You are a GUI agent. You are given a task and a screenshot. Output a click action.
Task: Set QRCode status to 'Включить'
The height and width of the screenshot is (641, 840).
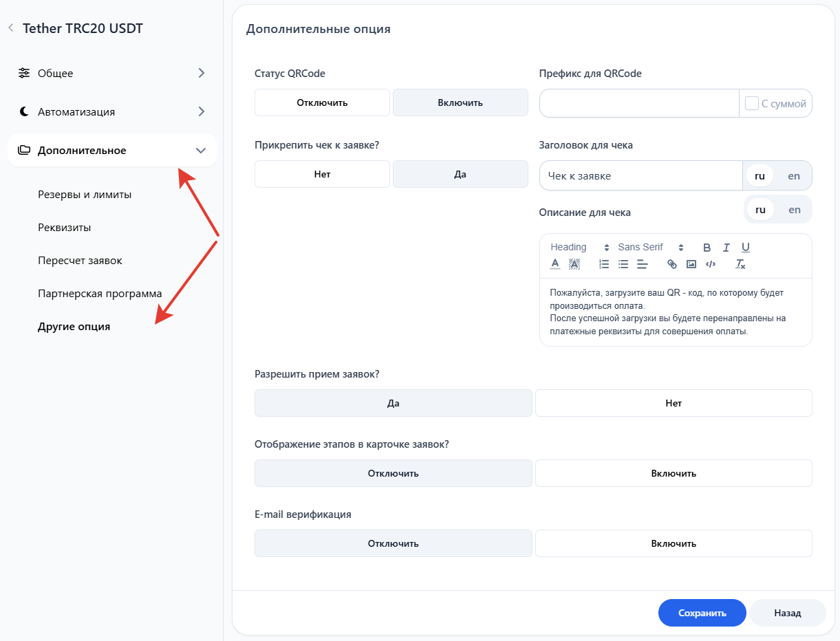tap(460, 102)
